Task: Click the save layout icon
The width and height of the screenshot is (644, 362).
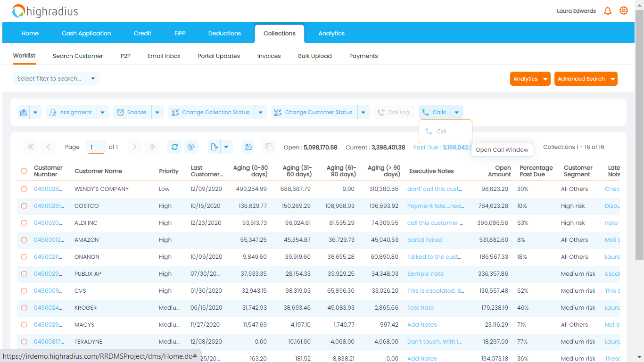Action: click(x=248, y=147)
